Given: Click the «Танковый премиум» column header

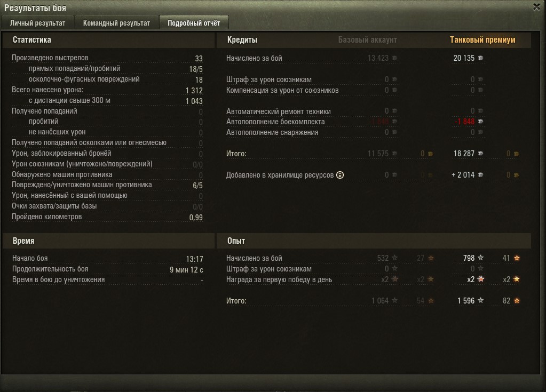Looking at the screenshot, I should tap(482, 39).
